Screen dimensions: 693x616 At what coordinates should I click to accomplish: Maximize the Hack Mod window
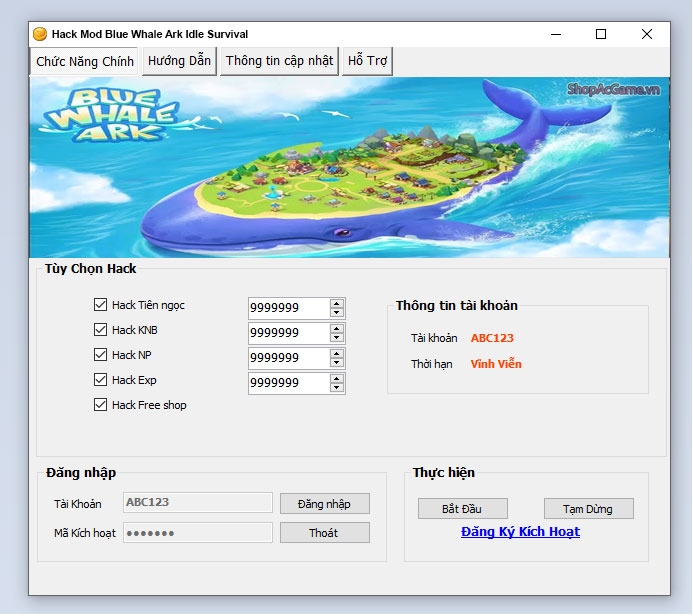(601, 34)
